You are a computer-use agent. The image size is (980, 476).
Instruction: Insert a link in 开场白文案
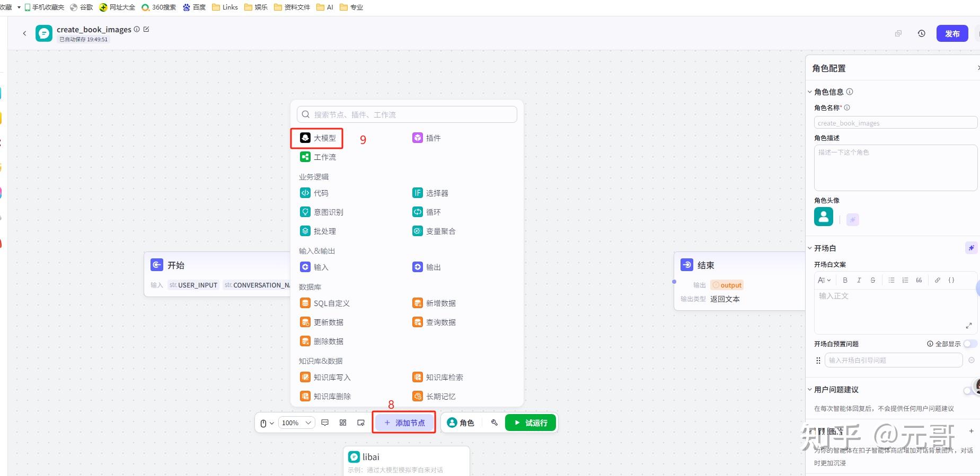[x=937, y=280]
